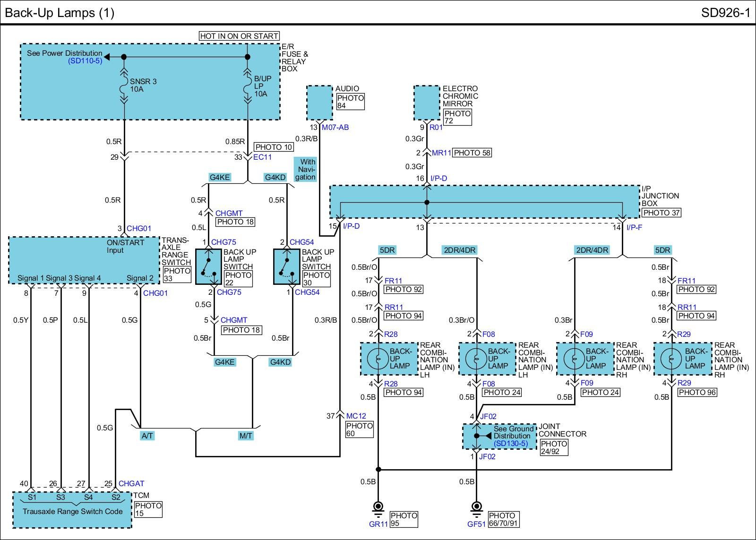The image size is (756, 540).
Task: Click the back-up lamp bulb at connector F08
Action: click(x=476, y=359)
